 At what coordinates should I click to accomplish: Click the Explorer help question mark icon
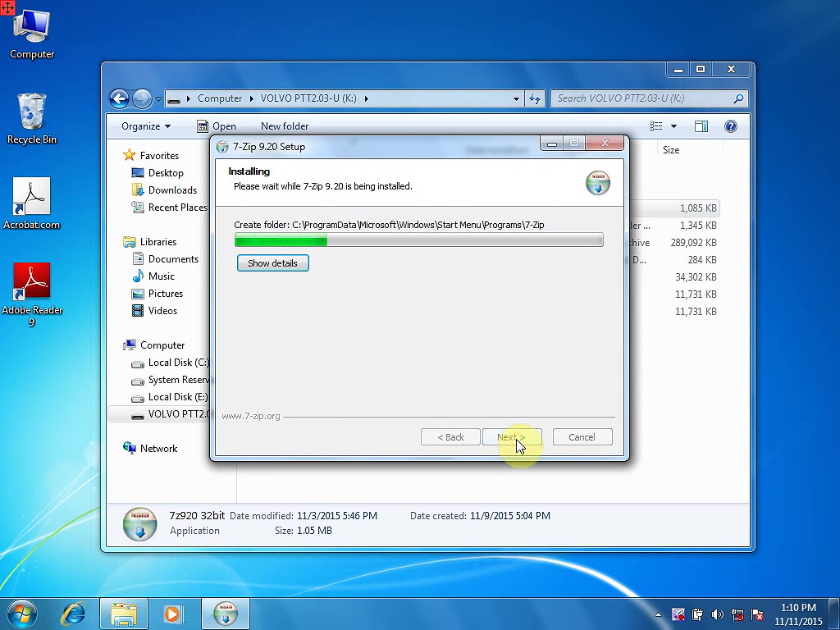click(x=731, y=126)
